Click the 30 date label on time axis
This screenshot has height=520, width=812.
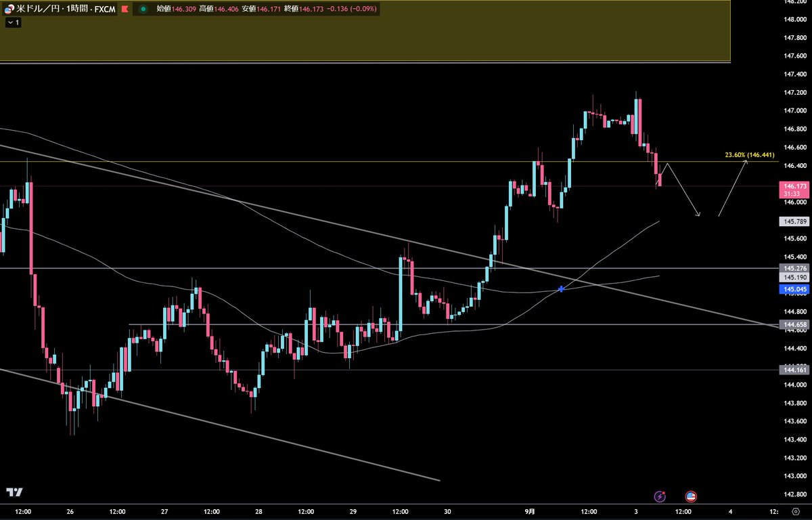[x=448, y=513]
